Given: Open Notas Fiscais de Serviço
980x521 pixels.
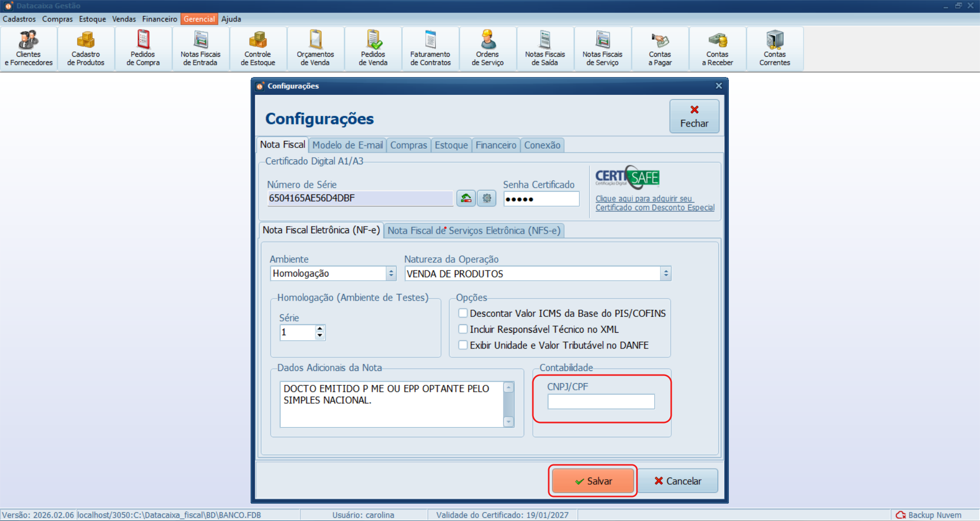Looking at the screenshot, I should pos(602,49).
